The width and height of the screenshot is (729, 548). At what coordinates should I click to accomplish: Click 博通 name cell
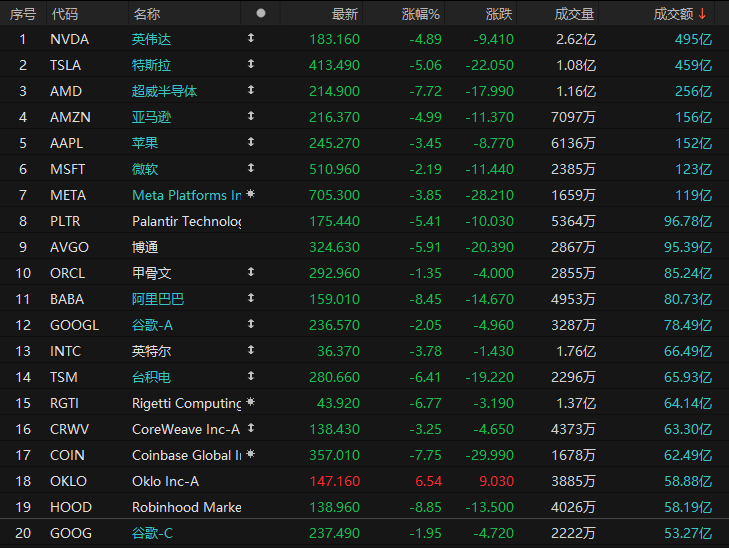click(145, 247)
